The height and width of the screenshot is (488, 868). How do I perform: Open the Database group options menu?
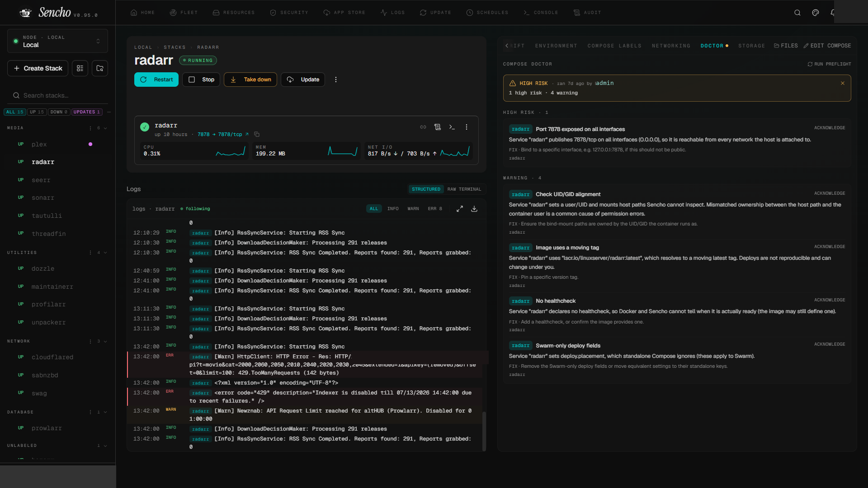point(90,412)
